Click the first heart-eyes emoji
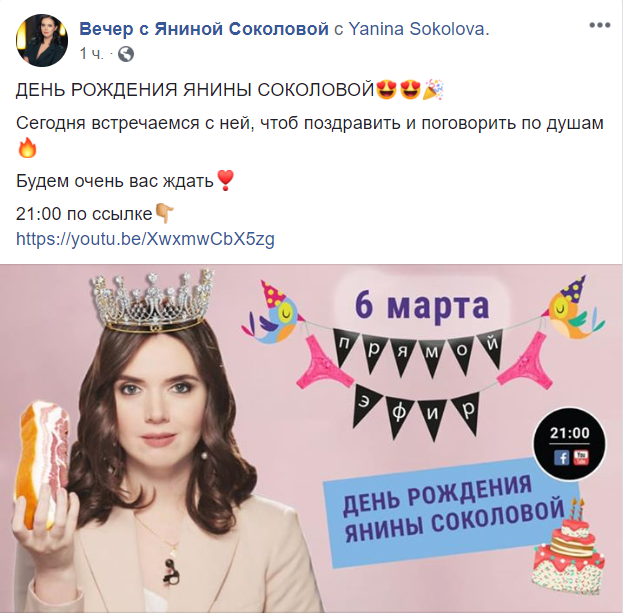Image resolution: width=627 pixels, height=613 pixels. tap(386, 89)
